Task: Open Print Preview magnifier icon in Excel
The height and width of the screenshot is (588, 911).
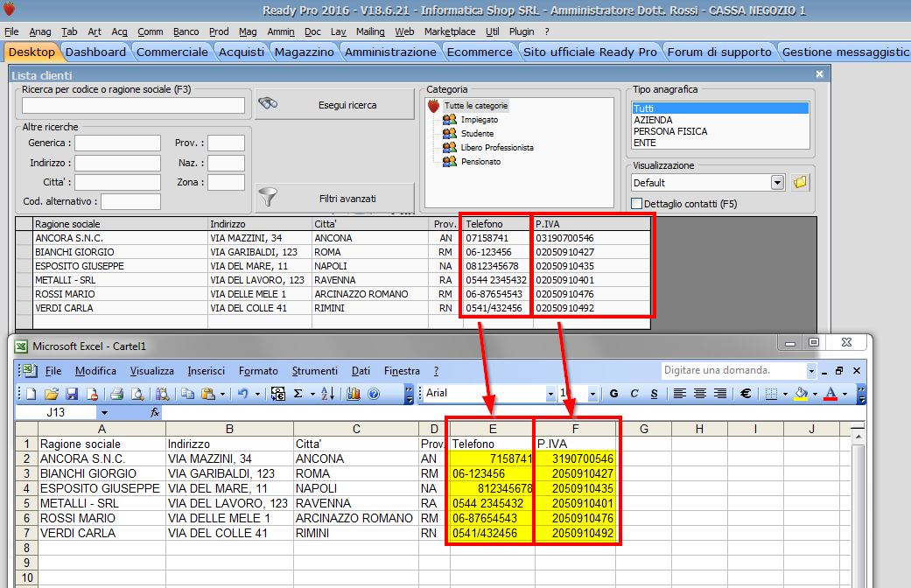Action: (137, 394)
